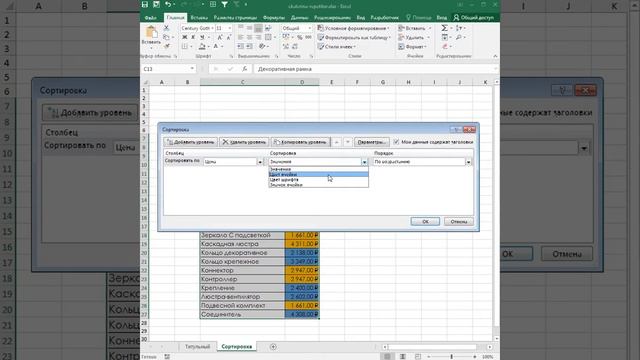Click the zoom in plus in status bar
This screenshot has height=360, width=640.
click(475, 356)
